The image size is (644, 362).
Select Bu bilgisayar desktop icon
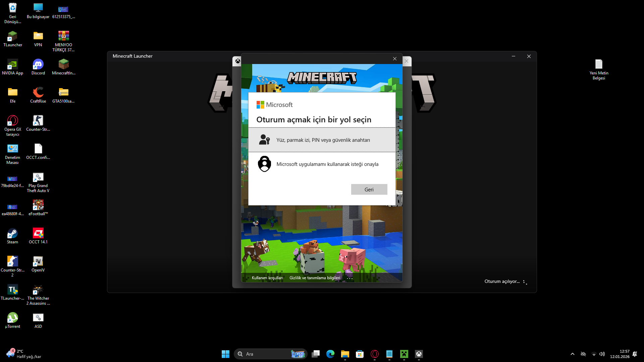tap(38, 11)
